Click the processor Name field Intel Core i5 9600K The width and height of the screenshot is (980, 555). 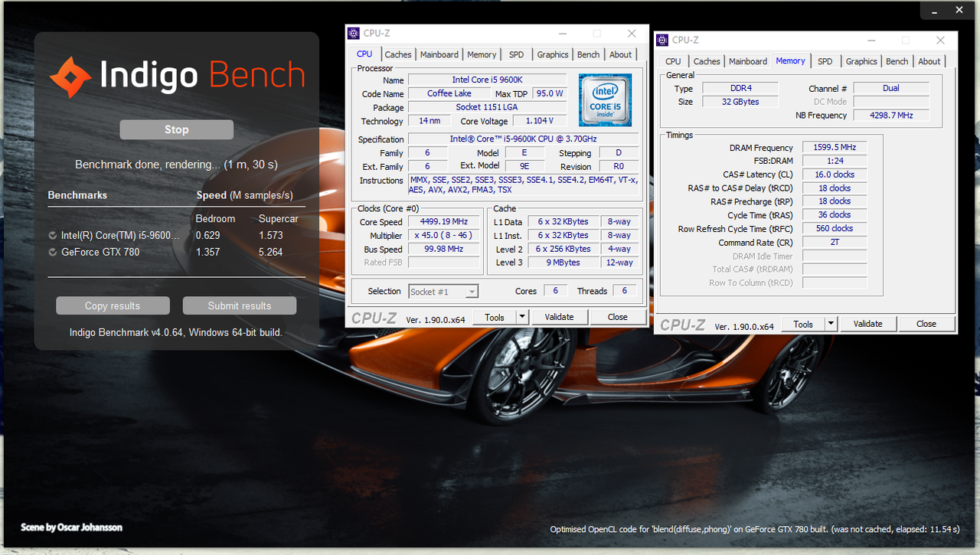point(488,80)
